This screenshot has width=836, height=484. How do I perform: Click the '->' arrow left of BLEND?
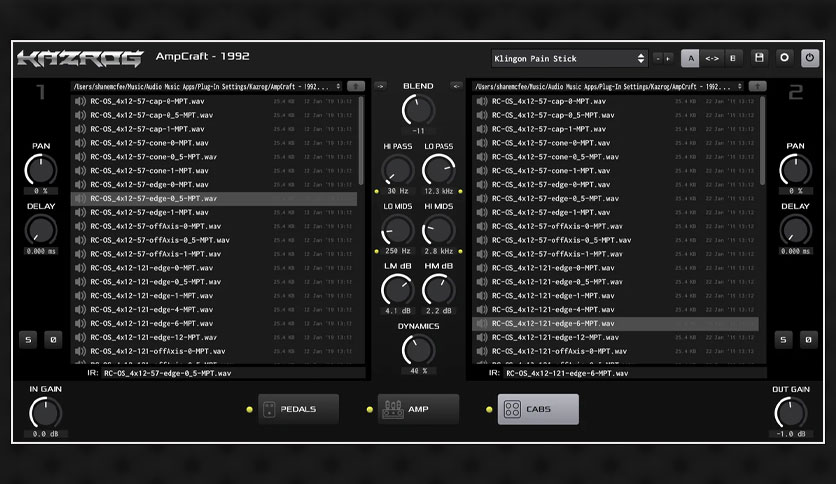pyautogui.click(x=380, y=86)
